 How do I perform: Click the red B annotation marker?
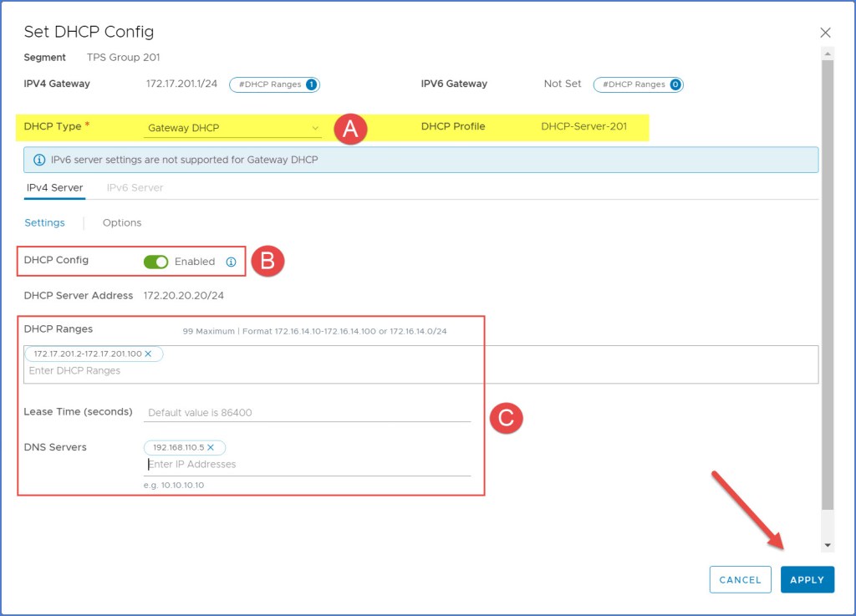267,261
